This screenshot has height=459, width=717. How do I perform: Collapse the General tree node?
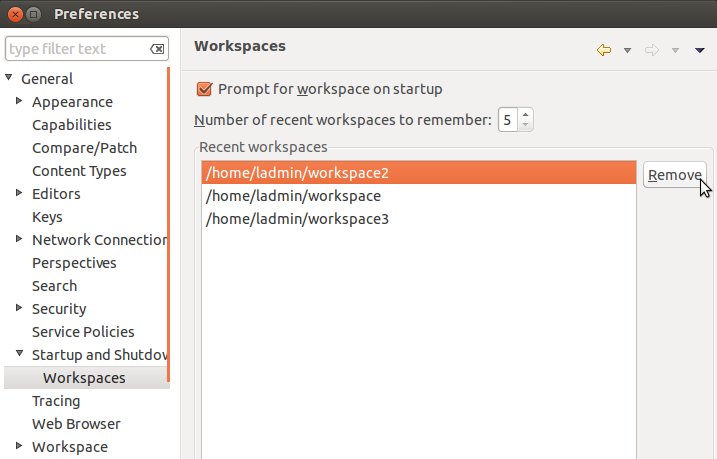[9, 78]
